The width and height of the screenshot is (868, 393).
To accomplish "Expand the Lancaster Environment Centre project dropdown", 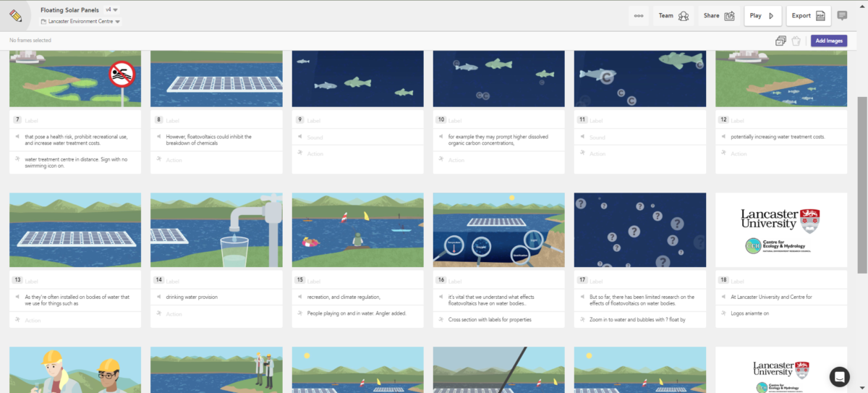I will click(x=80, y=22).
